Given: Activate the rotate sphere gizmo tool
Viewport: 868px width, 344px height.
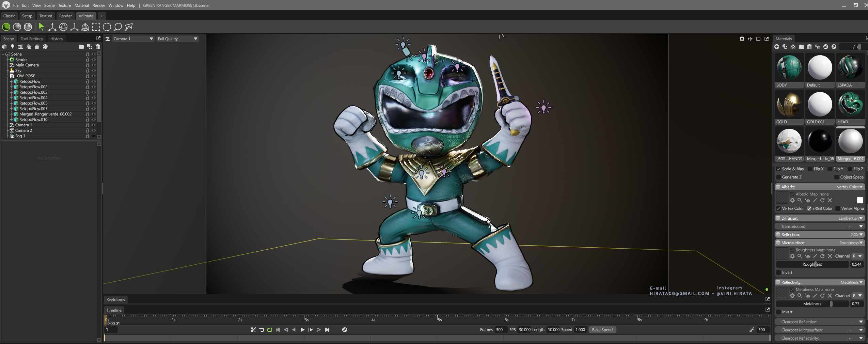Looking at the screenshot, I should pyautogui.click(x=63, y=27).
